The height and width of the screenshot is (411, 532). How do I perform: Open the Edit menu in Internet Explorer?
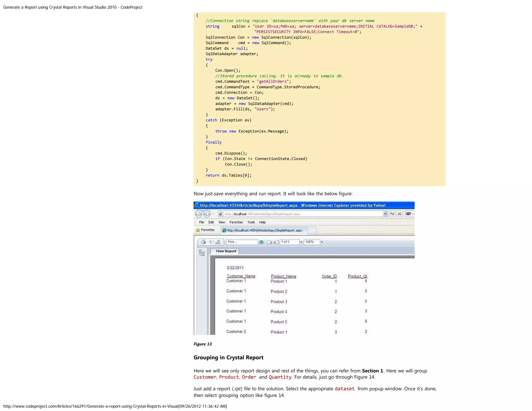pyautogui.click(x=211, y=222)
